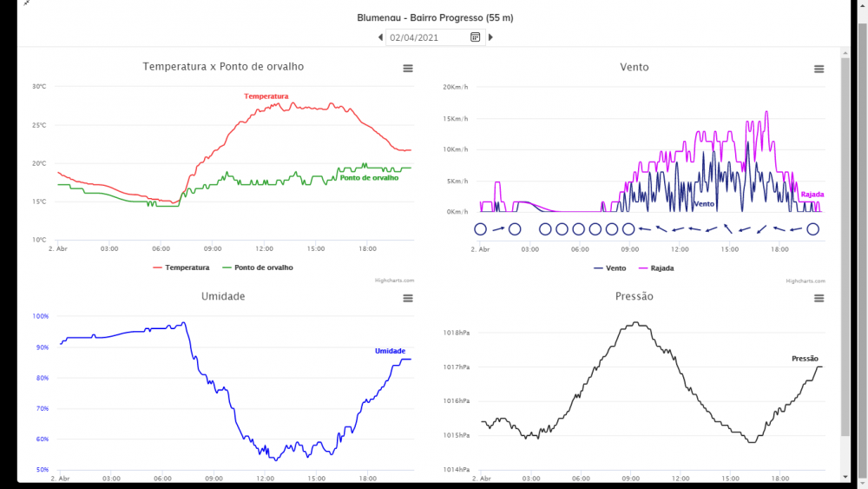Open Vento chart hamburger menu
This screenshot has height=489, width=868.
[819, 69]
